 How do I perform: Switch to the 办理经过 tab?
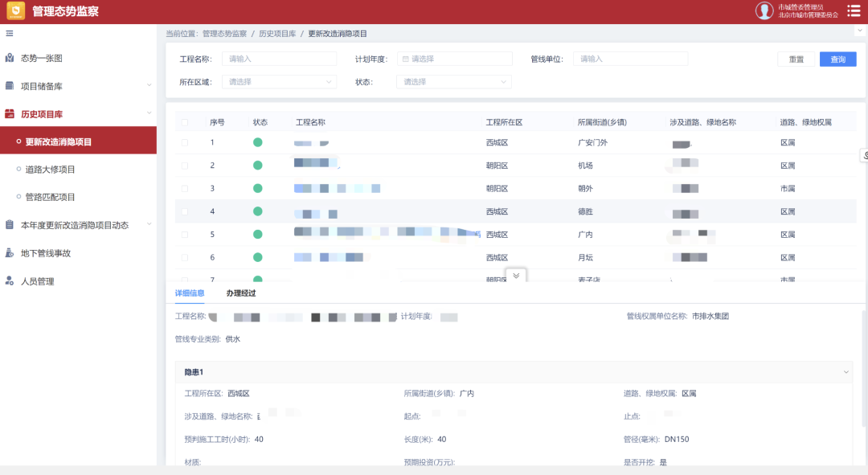click(x=241, y=293)
